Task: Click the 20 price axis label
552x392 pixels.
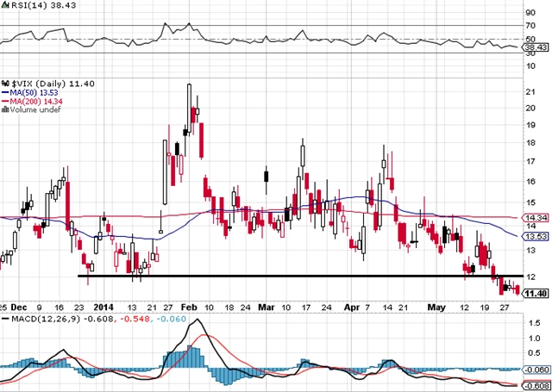Action: 530,108
